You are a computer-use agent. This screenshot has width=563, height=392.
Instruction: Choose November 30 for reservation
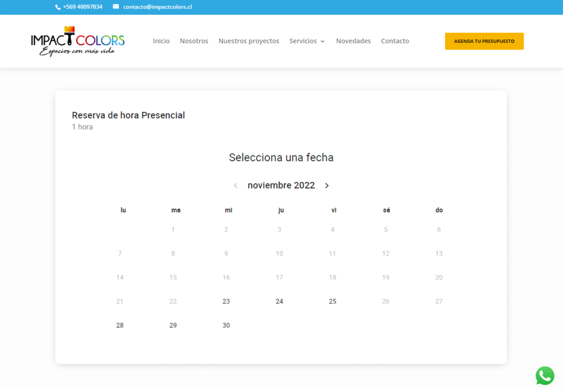pyautogui.click(x=226, y=326)
